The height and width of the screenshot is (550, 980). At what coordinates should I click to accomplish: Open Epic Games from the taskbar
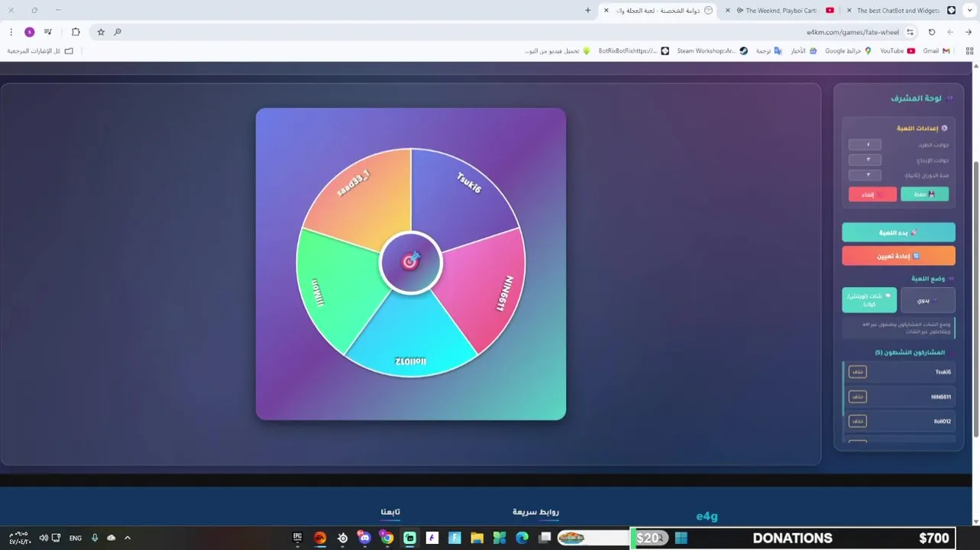click(297, 538)
